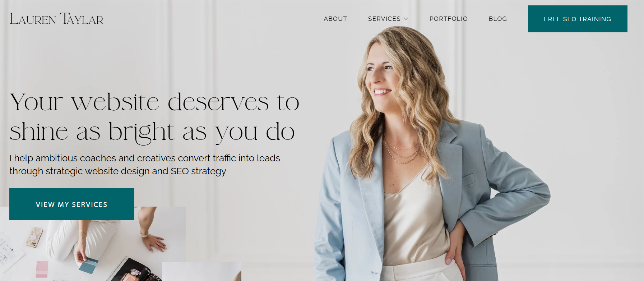Click the hand with bracelet on table
This screenshot has height=281, width=644.
point(153,241)
